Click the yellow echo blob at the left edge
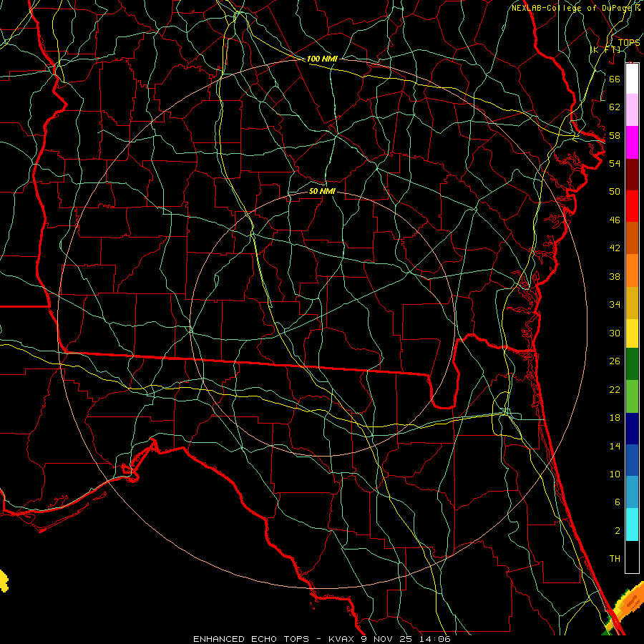 point(4,581)
